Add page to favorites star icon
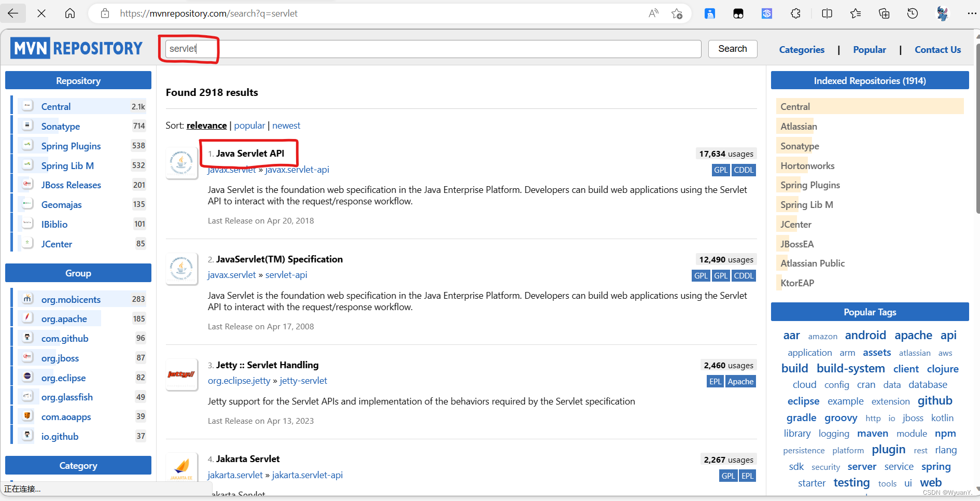The height and width of the screenshot is (501, 980). click(677, 13)
